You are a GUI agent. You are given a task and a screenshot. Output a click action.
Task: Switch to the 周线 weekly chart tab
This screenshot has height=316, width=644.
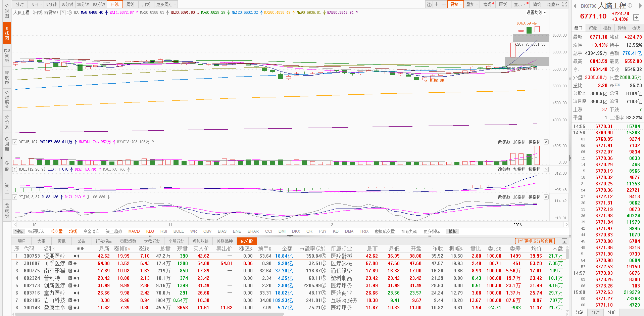pos(131,4)
